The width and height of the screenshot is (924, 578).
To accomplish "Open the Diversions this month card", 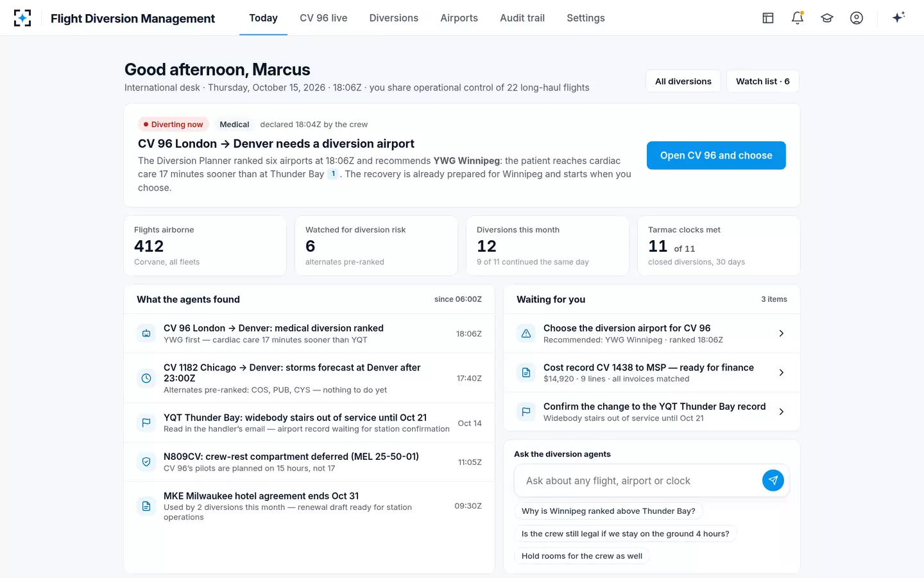I will pos(547,246).
